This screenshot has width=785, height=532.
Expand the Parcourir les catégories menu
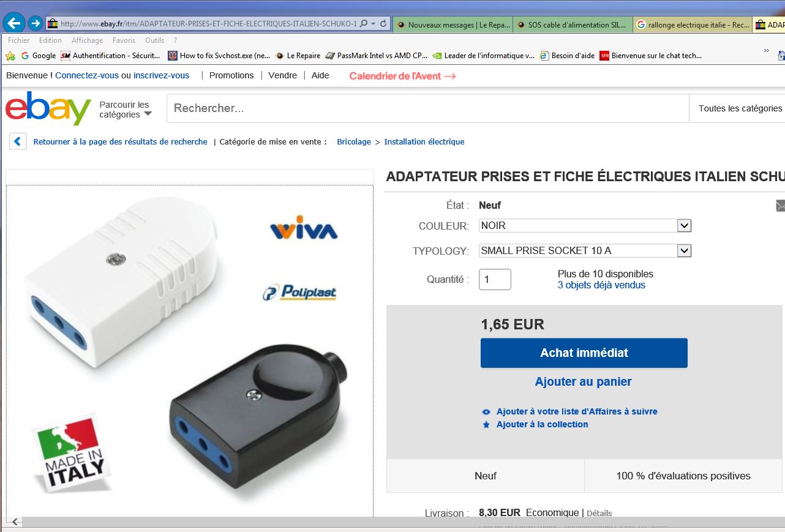tap(126, 110)
